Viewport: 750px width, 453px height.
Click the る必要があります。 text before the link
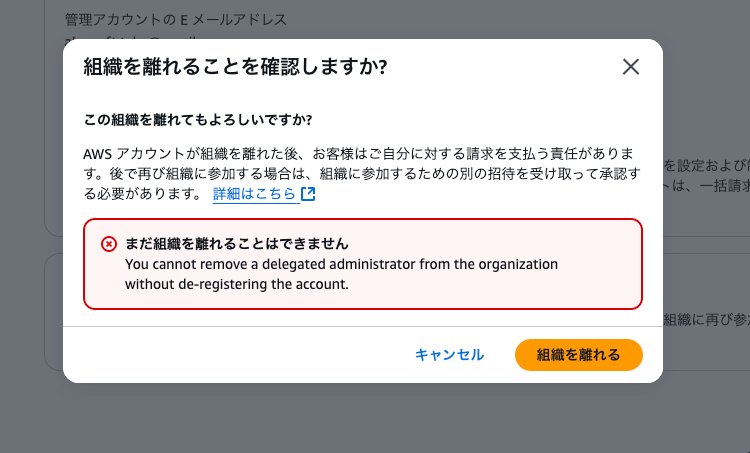[143, 194]
